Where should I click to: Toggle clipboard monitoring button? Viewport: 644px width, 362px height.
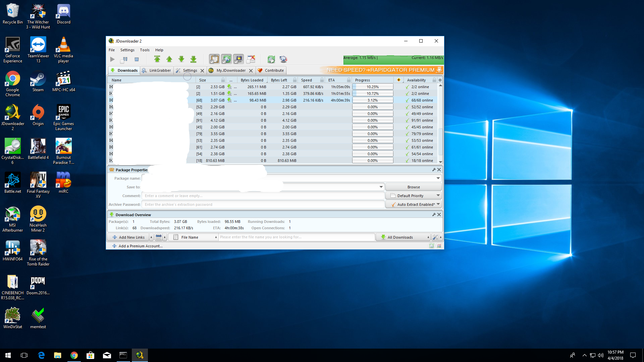[214, 59]
